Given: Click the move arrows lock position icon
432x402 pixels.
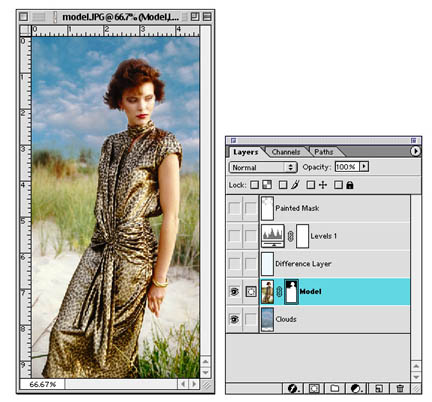Looking at the screenshot, I should 323,185.
